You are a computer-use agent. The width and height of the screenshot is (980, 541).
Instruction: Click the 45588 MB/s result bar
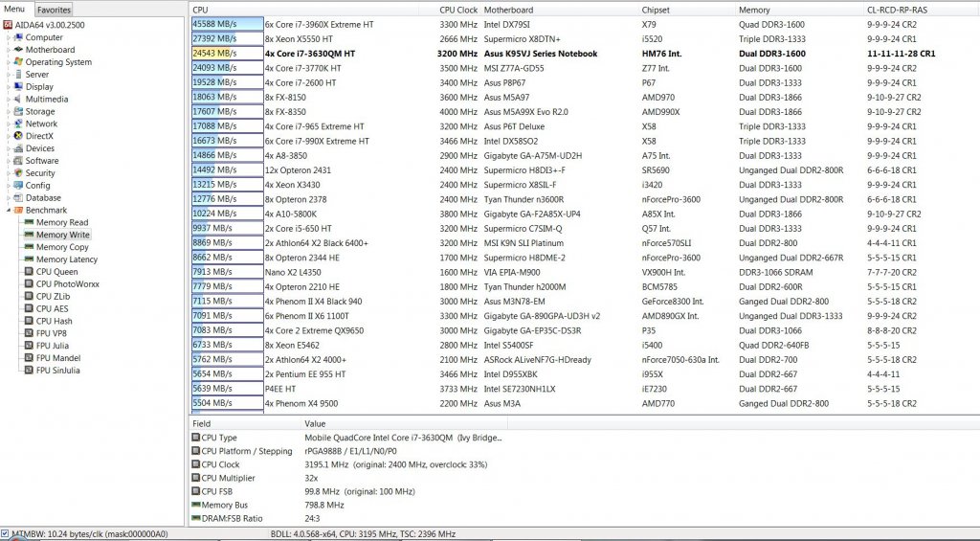point(227,23)
